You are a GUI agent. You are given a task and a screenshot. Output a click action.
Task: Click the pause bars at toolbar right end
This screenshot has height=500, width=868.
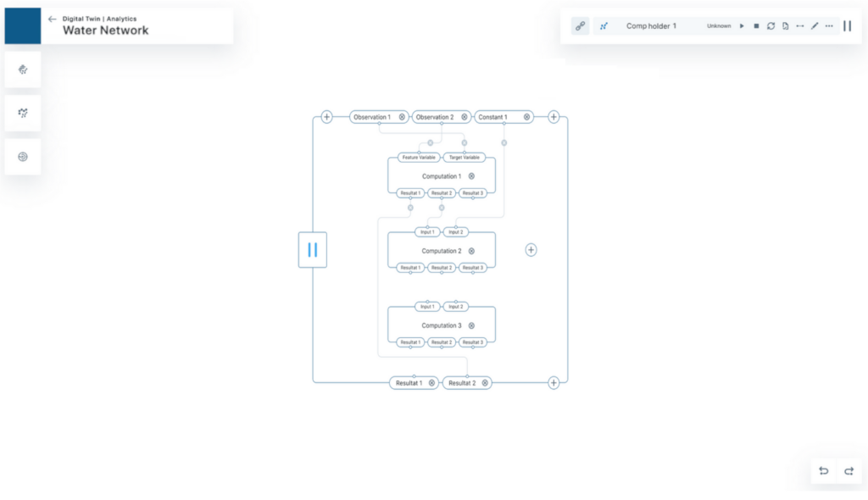847,26
